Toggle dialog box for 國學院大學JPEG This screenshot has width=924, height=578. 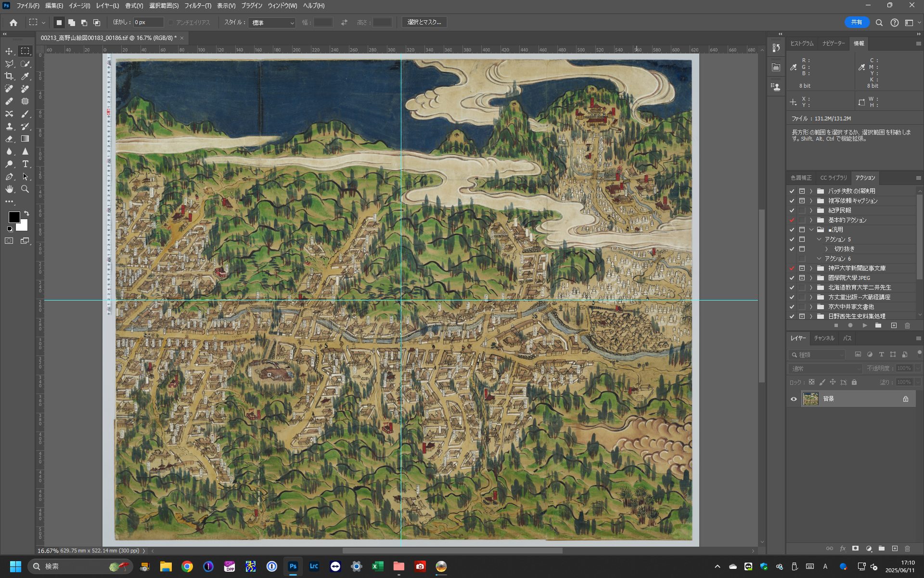click(802, 278)
